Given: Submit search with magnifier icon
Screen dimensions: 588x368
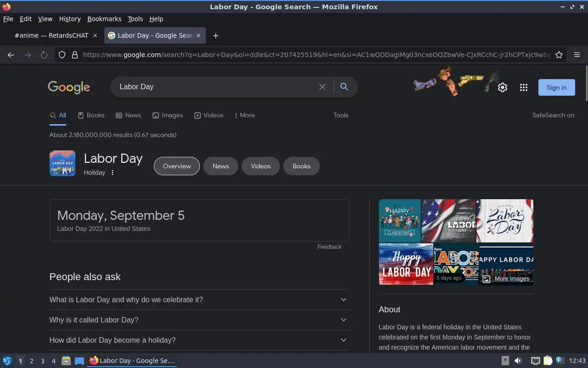Looking at the screenshot, I should (x=344, y=87).
